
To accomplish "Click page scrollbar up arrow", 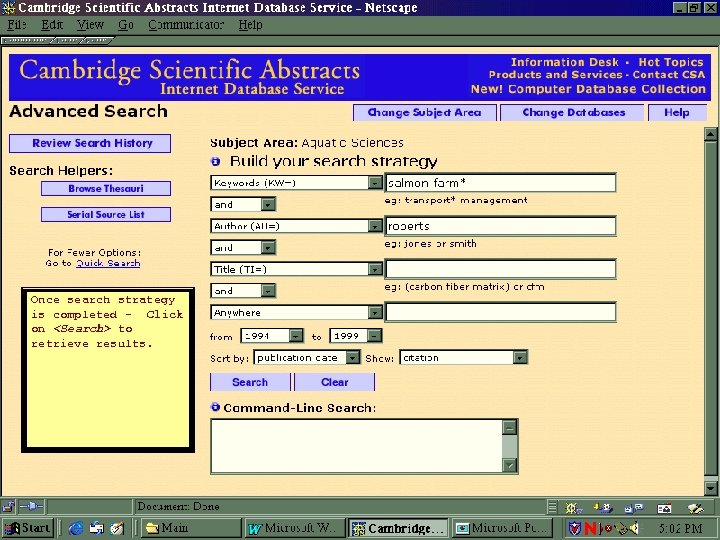I will [x=710, y=135].
